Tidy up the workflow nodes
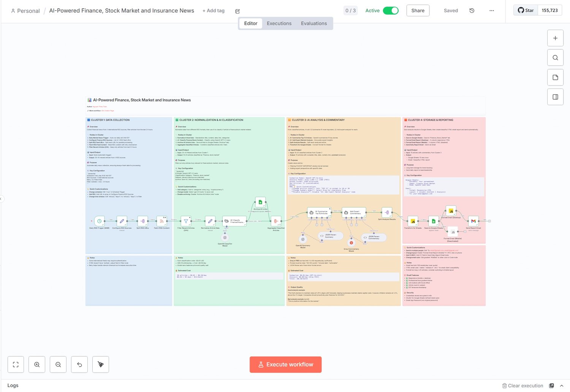 (101, 365)
